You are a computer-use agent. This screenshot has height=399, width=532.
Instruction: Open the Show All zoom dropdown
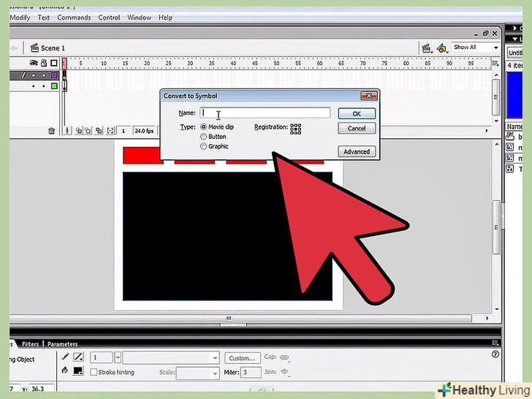475,47
